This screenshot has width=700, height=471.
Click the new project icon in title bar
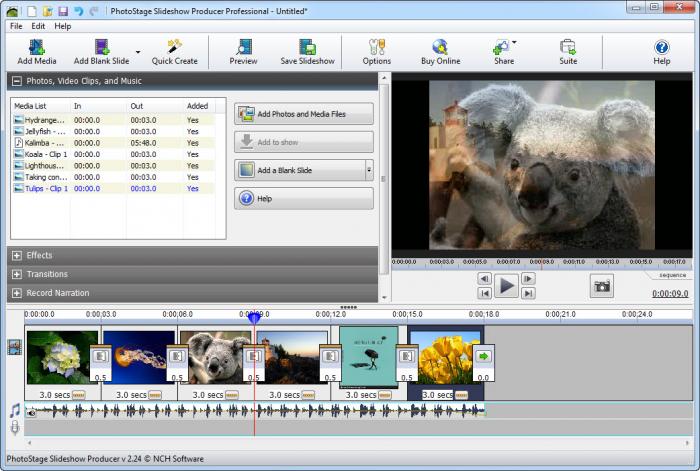pos(32,11)
